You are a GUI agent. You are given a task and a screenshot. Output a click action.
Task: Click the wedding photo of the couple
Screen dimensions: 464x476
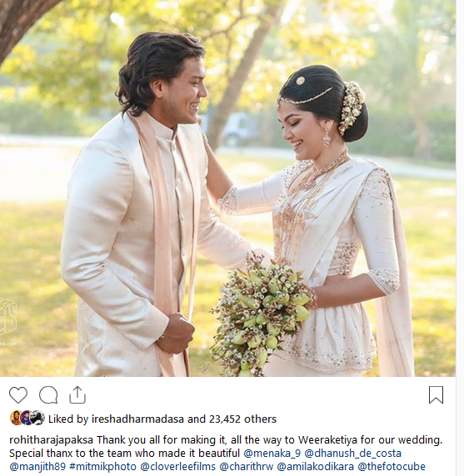227,188
